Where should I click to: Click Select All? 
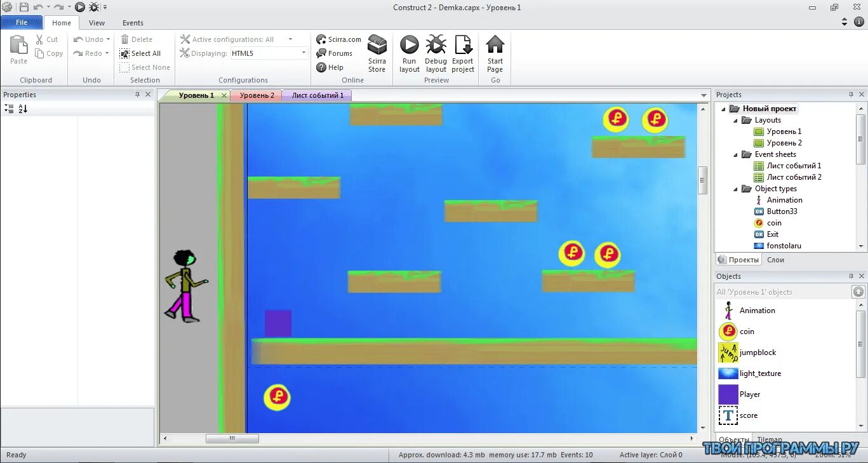click(140, 53)
